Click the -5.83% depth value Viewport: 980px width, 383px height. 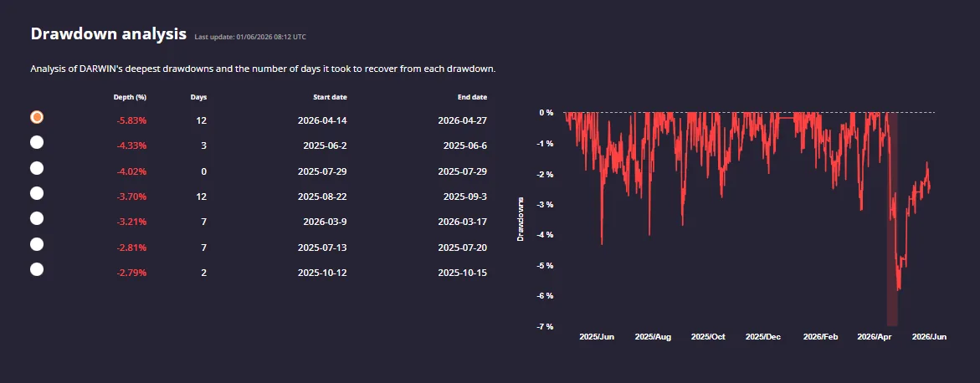coord(132,120)
